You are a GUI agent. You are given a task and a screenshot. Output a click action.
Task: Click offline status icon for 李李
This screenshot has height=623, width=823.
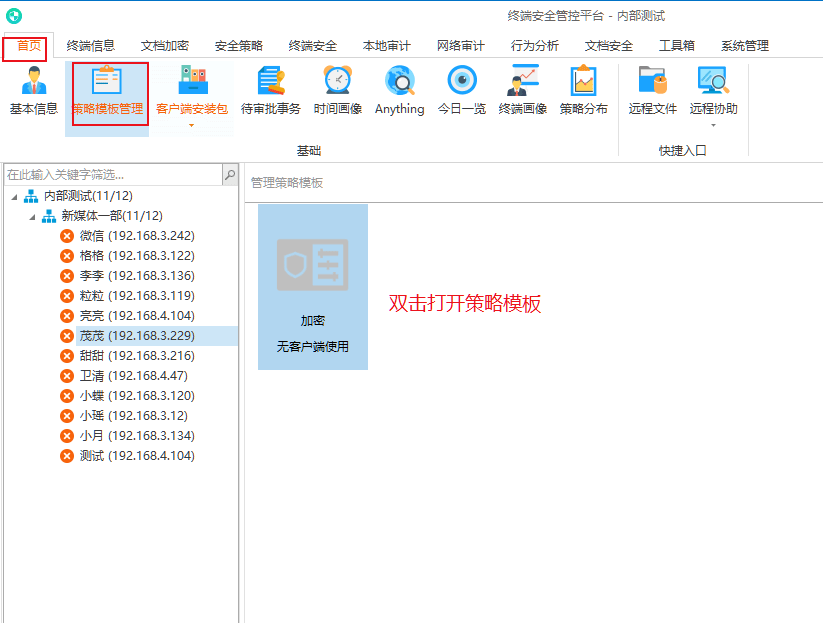[67, 276]
